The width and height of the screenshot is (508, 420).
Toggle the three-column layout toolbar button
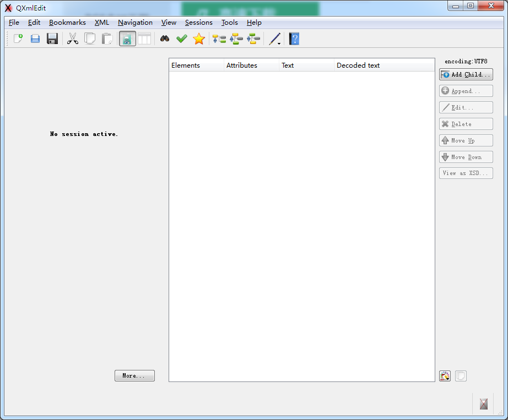[x=144, y=39]
